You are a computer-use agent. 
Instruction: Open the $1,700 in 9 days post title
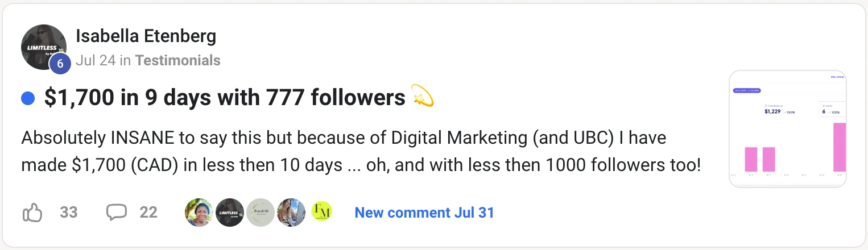click(x=224, y=98)
